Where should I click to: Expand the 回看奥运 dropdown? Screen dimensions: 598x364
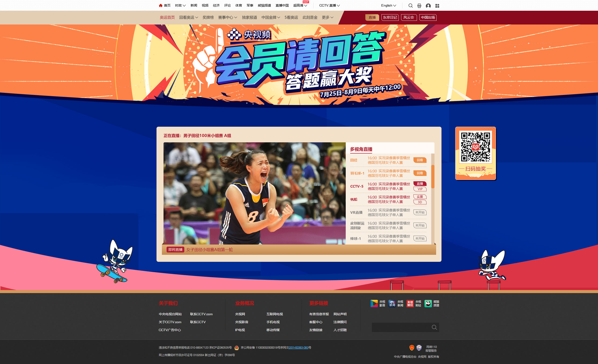[x=189, y=17]
